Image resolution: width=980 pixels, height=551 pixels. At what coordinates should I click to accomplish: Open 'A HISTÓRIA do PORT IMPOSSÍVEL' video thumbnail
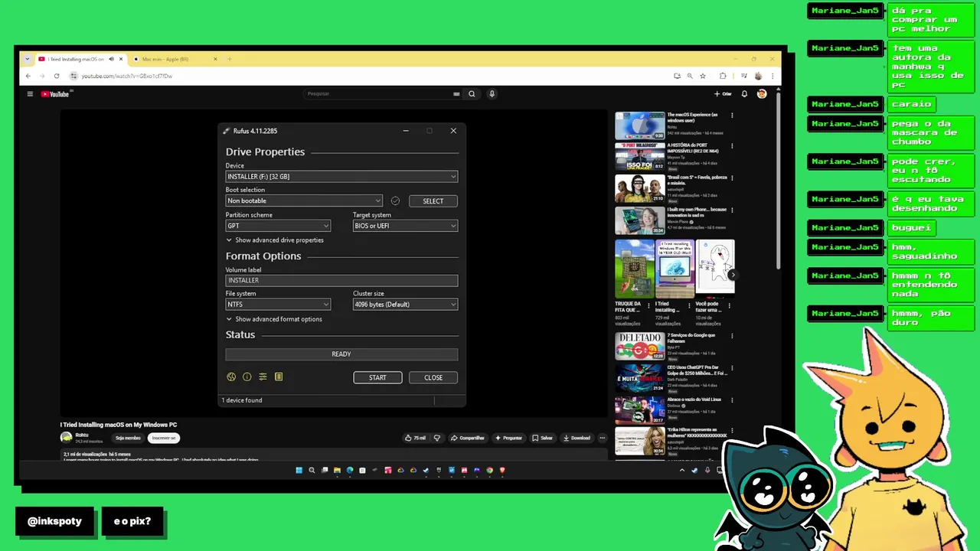pyautogui.click(x=640, y=157)
